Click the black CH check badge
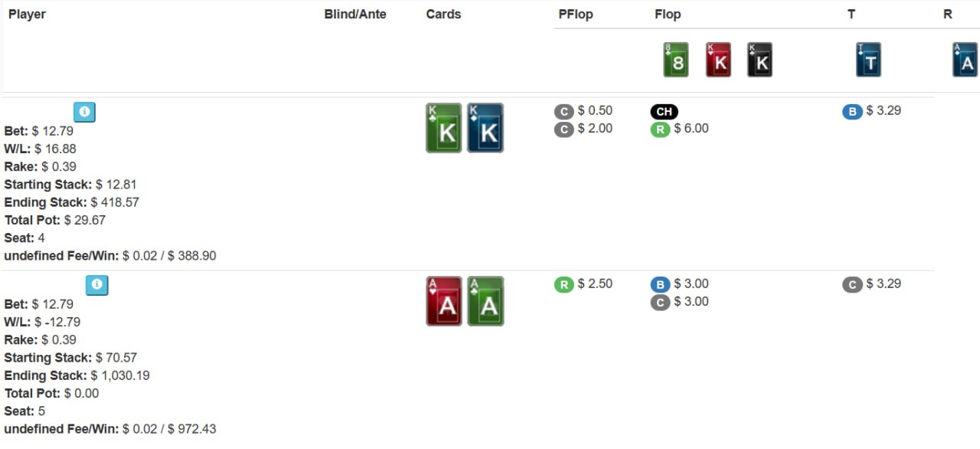The height and width of the screenshot is (449, 980). pos(665,112)
